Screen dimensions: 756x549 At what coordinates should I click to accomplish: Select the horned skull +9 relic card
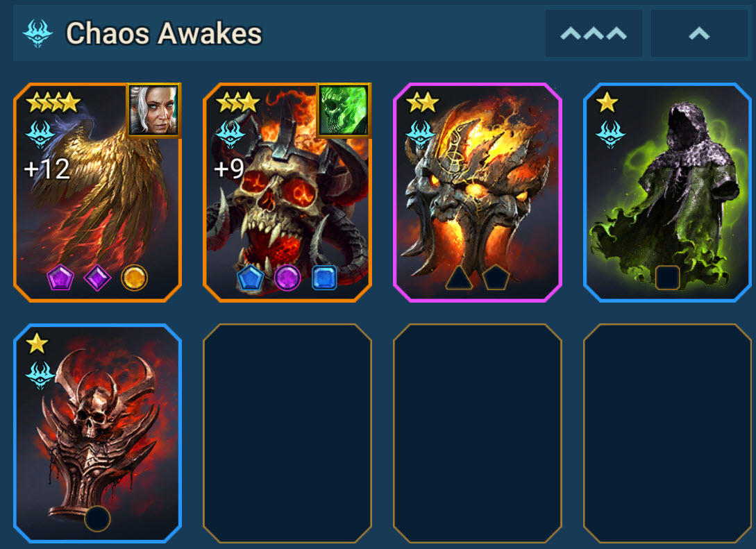(x=287, y=192)
